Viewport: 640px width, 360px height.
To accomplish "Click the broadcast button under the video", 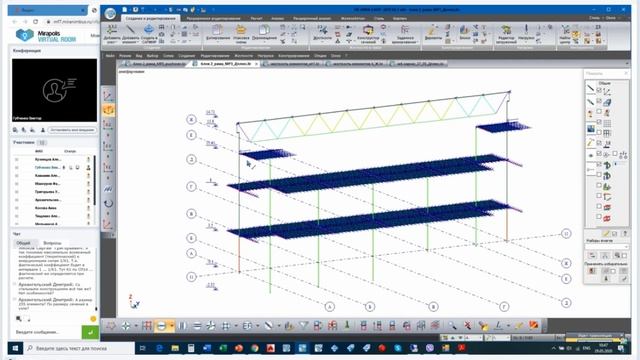I will click(72, 130).
